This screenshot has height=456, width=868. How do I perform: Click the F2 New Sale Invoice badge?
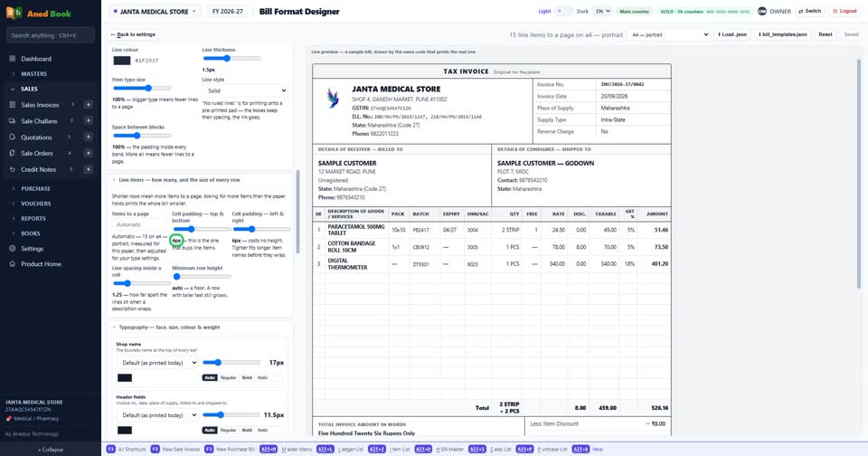155,450
